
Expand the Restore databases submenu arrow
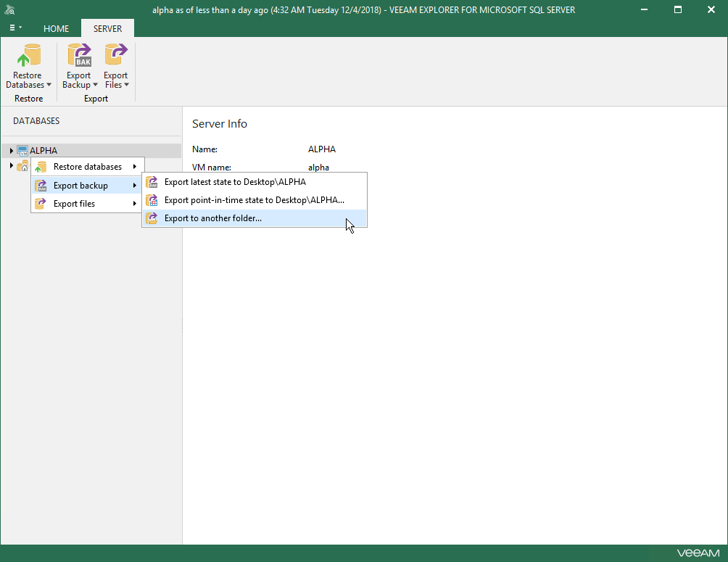135,167
